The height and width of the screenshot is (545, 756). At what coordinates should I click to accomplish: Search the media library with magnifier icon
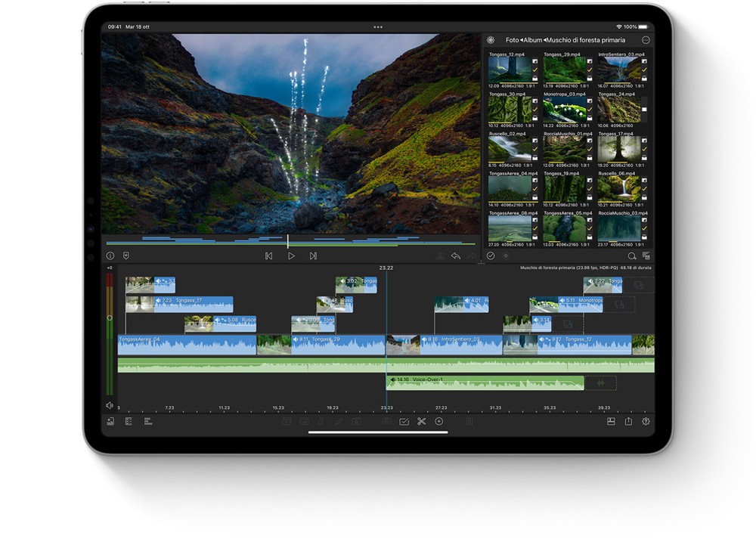[x=632, y=256]
